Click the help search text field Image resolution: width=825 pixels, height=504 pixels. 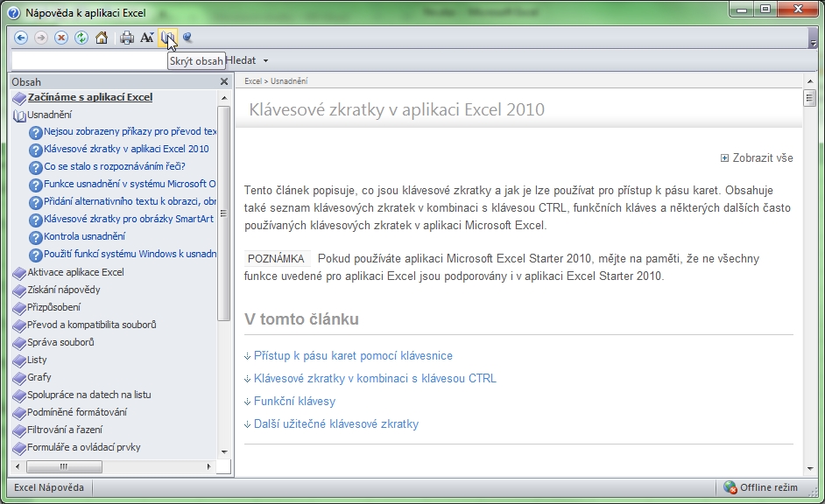[89, 61]
